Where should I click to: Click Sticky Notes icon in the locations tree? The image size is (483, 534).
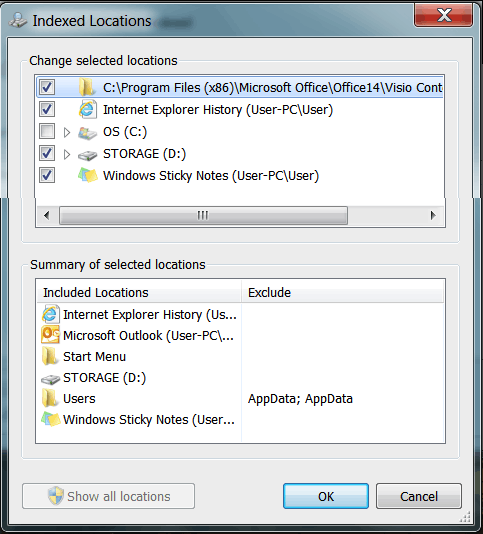point(88,175)
